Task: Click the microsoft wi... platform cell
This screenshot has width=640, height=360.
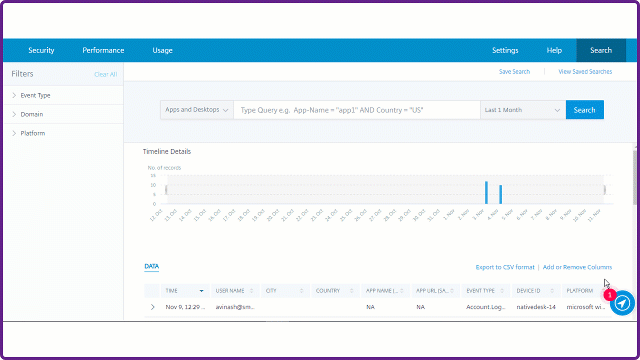Action: [x=586, y=307]
